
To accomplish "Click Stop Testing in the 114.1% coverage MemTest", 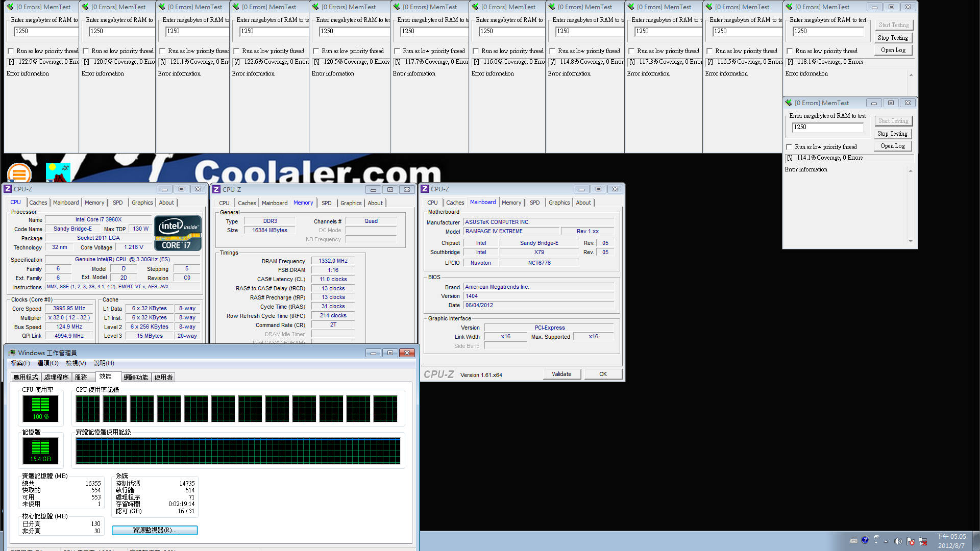I will (892, 134).
